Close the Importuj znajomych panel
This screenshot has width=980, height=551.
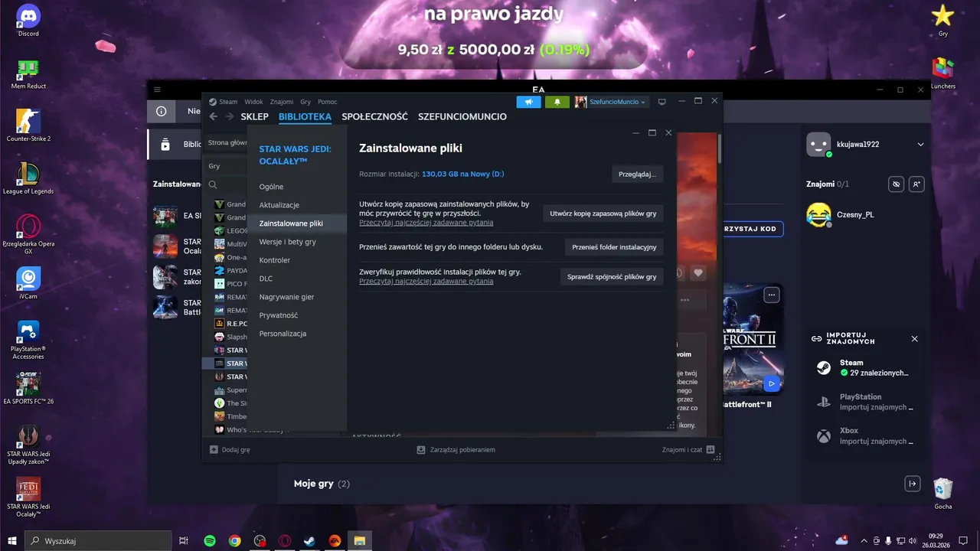[x=914, y=338]
